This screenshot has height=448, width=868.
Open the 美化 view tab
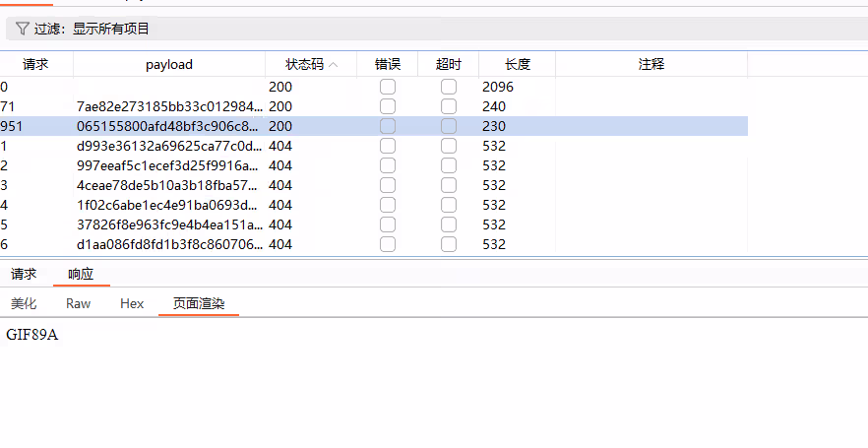[x=24, y=303]
